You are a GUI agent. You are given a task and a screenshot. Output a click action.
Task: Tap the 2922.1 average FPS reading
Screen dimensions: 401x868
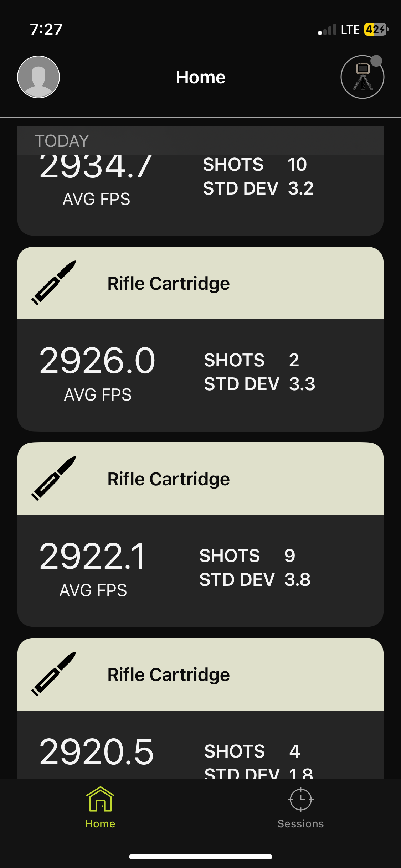93,557
